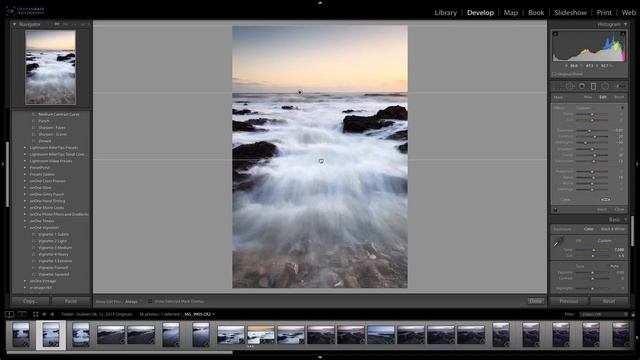640x360 pixels.
Task: Hide the filmstrip with bottom arrow
Action: [x=320, y=358]
